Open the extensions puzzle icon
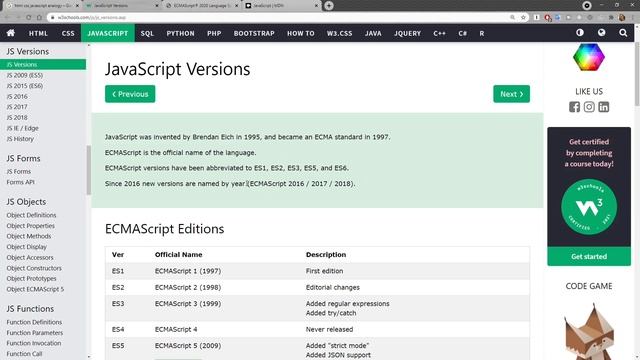The width and height of the screenshot is (640, 360). (x=611, y=18)
